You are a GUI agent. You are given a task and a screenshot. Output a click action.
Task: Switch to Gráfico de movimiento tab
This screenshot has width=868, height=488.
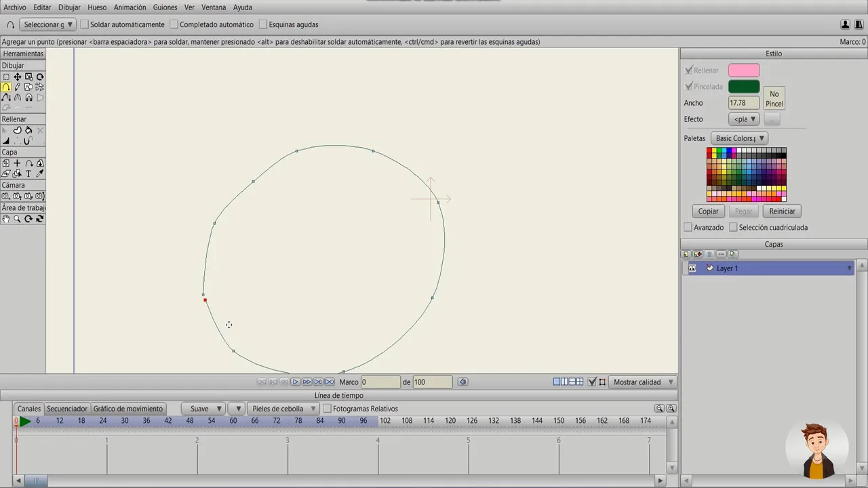click(x=128, y=409)
